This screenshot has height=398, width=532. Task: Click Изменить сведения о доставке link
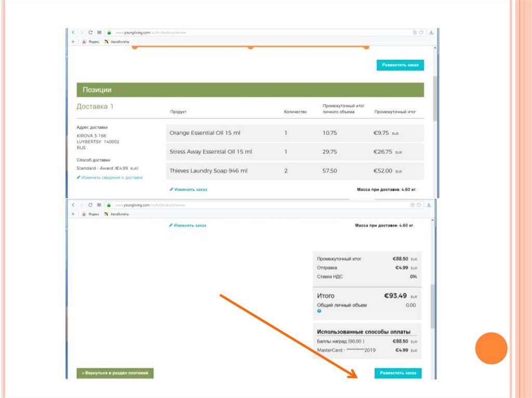click(110, 177)
